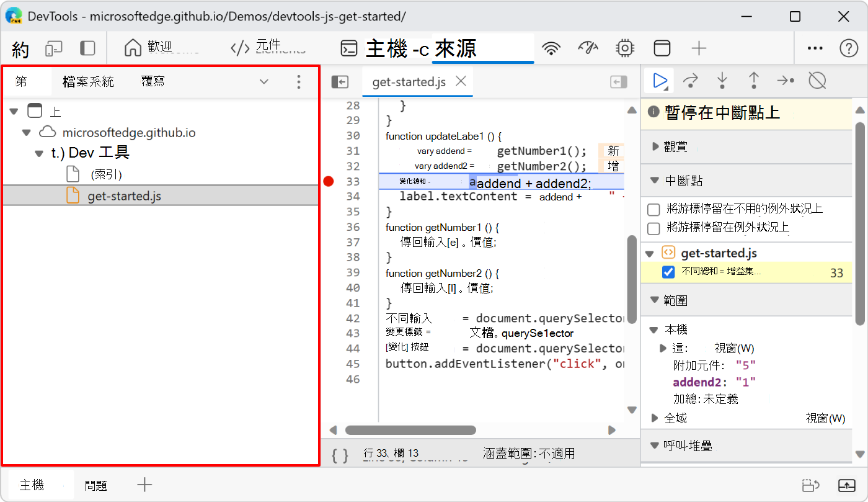Expand the 全域 Global scope
This screenshot has height=502, width=868.
tap(655, 418)
